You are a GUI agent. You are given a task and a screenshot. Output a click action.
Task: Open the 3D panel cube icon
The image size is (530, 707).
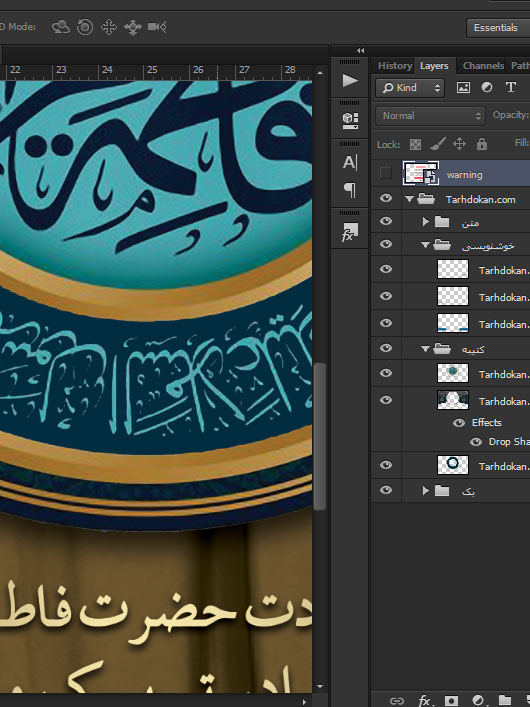click(350, 121)
